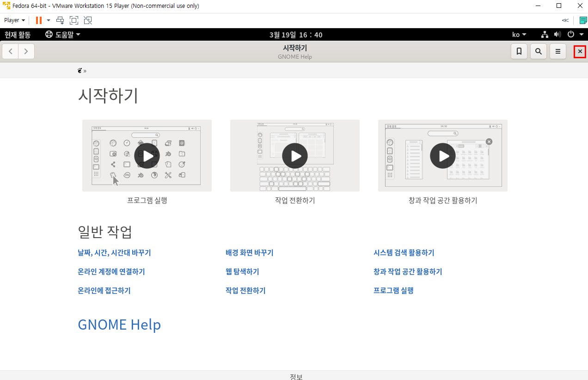Click Send Ctrl+Alt+Del icon in VMware toolbar

point(60,20)
